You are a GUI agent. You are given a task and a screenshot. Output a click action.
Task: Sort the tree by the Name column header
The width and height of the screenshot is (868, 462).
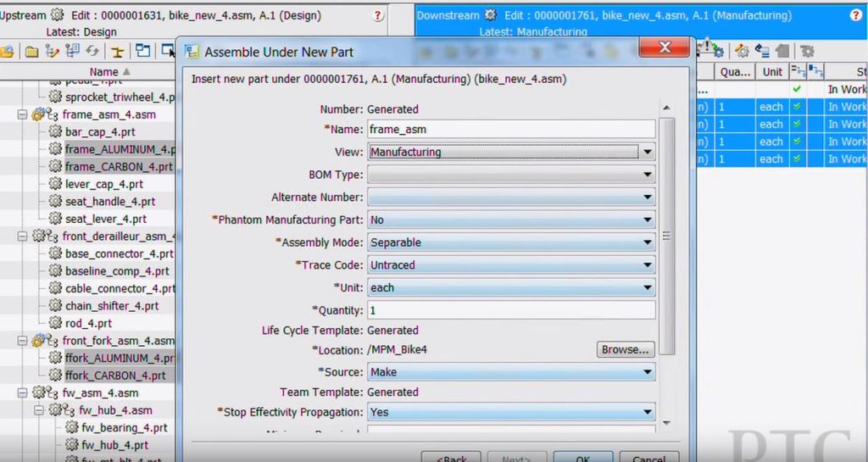click(104, 72)
